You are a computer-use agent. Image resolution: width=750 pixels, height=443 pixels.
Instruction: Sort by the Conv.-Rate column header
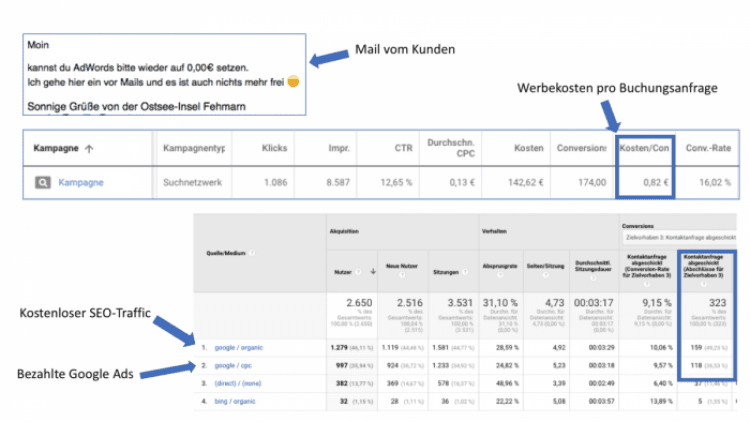pyautogui.click(x=708, y=148)
